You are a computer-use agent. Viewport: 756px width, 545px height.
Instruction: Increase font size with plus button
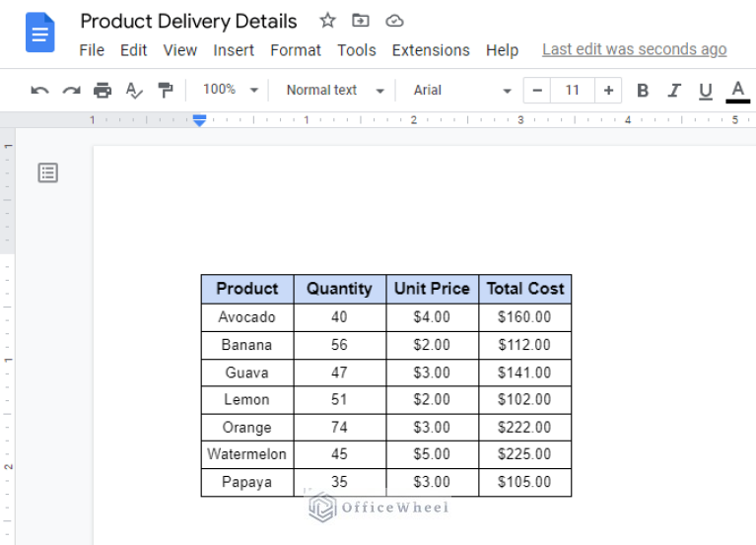(x=608, y=90)
